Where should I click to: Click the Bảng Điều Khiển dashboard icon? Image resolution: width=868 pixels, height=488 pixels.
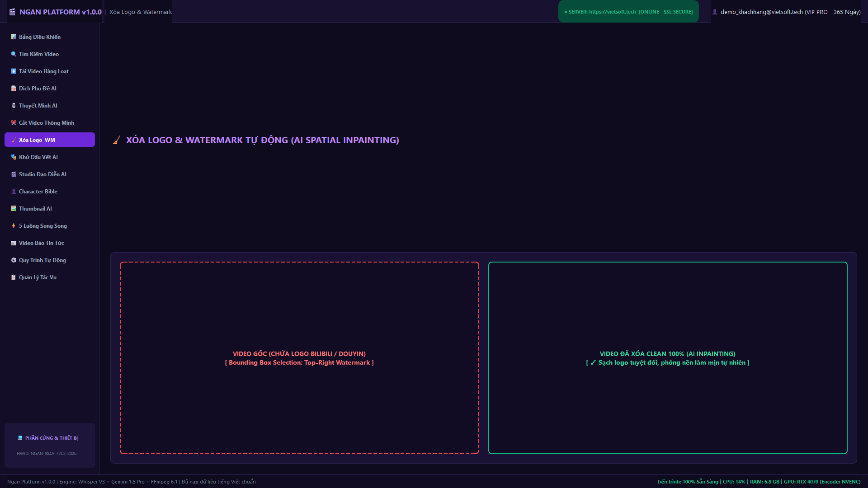(x=14, y=37)
